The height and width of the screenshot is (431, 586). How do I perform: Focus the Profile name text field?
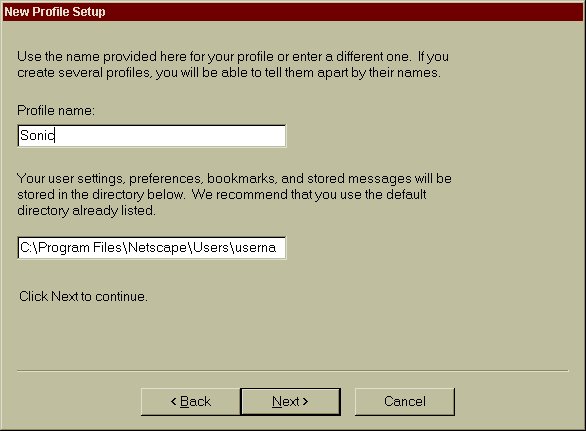[152, 136]
